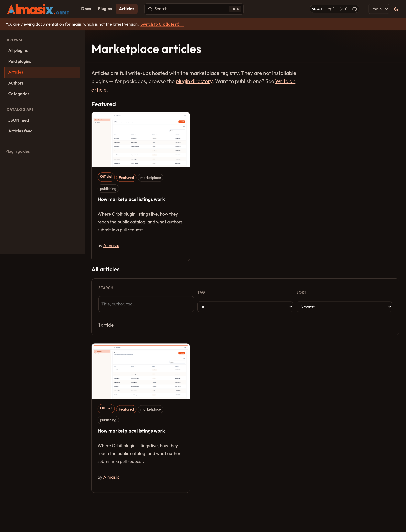406x532 pixels.
Task: Click publishing tag in All articles card
Action: [108, 420]
